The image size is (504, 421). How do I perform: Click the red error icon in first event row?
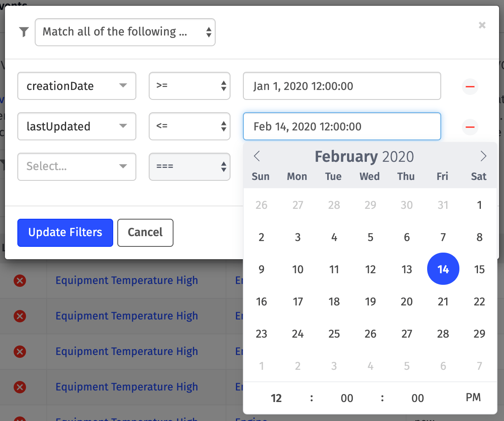pyautogui.click(x=20, y=281)
